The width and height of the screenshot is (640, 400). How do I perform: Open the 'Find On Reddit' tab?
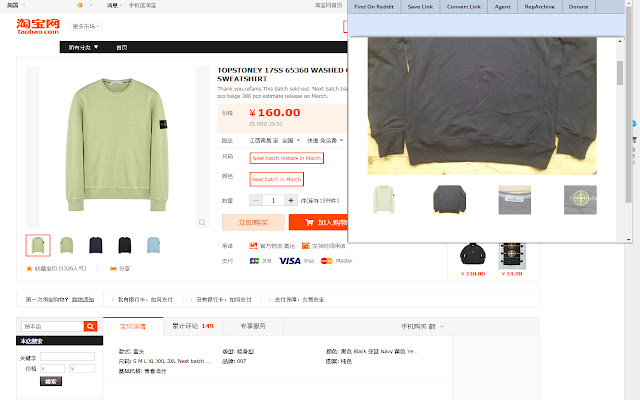(374, 7)
